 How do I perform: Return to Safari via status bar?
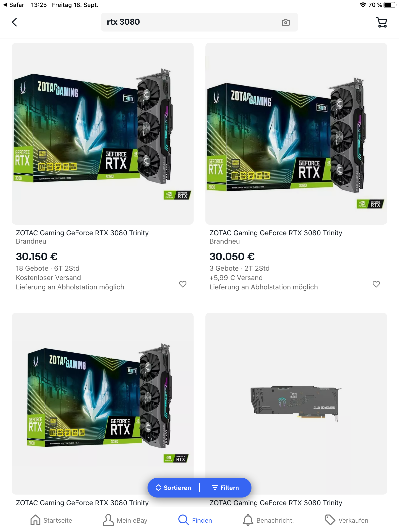coord(15,5)
